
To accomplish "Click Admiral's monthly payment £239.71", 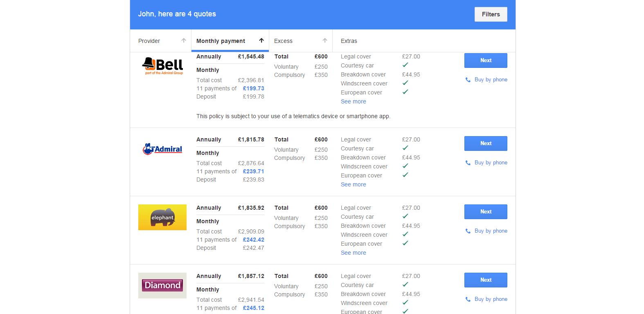I will [254, 171].
